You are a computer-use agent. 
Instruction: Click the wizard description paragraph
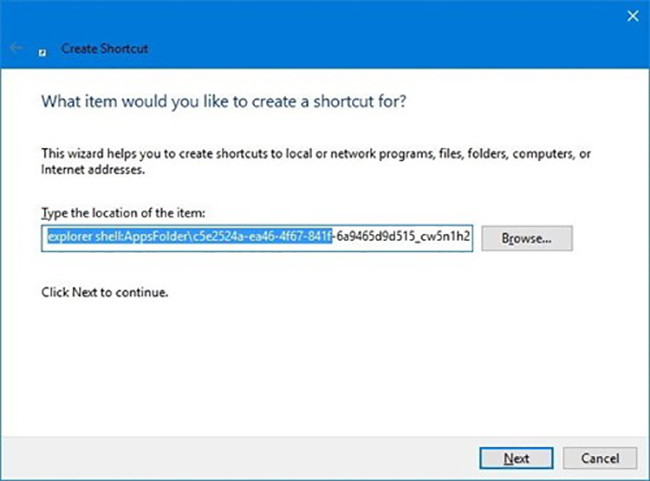coord(300,154)
